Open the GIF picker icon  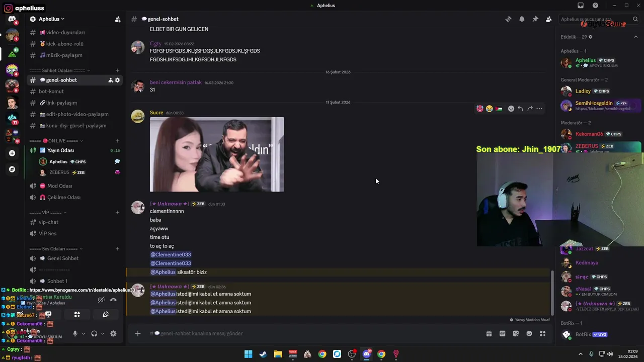click(x=502, y=333)
